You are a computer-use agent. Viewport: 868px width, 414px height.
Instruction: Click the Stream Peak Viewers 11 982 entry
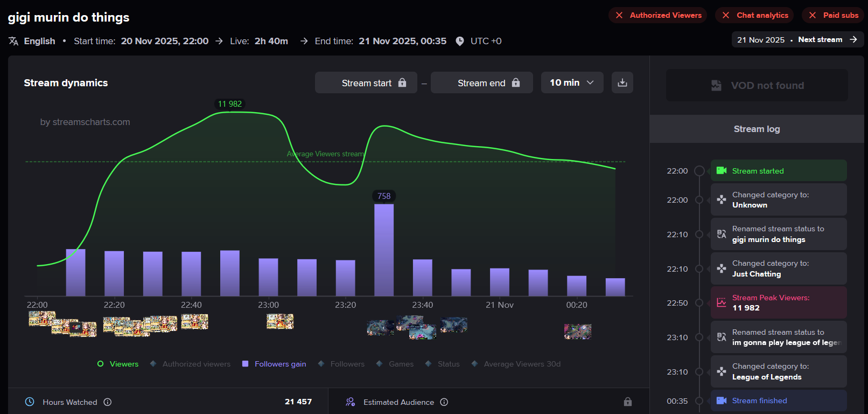click(x=779, y=302)
